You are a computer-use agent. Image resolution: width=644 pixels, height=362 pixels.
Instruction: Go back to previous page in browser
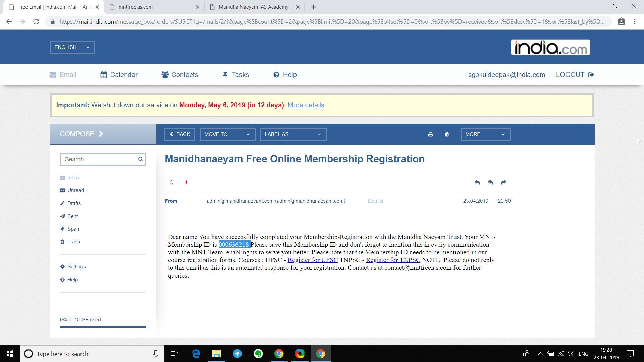9,22
